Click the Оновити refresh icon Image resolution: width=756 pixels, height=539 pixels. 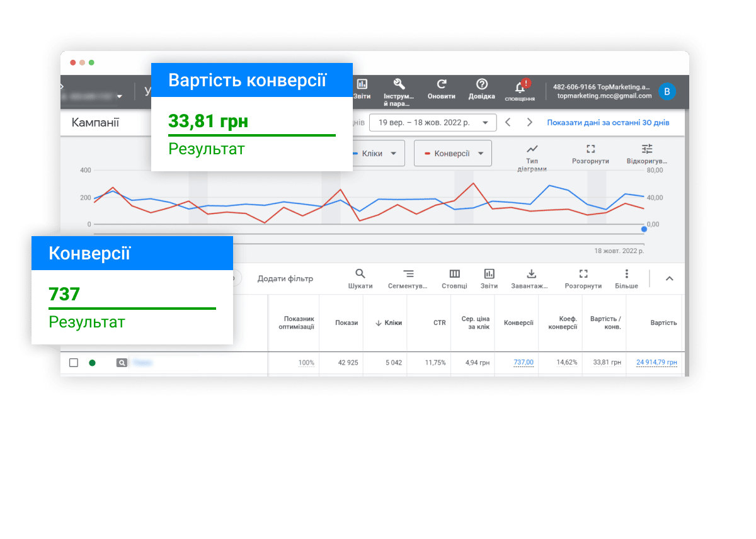(x=442, y=84)
